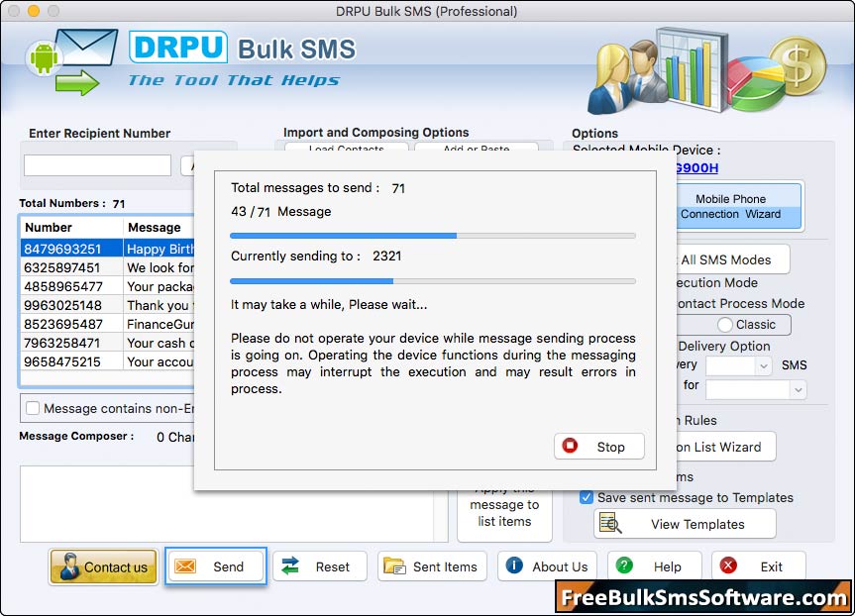Image resolution: width=855 pixels, height=616 pixels.
Task: Click the Sent Items folder icon
Action: [394, 566]
